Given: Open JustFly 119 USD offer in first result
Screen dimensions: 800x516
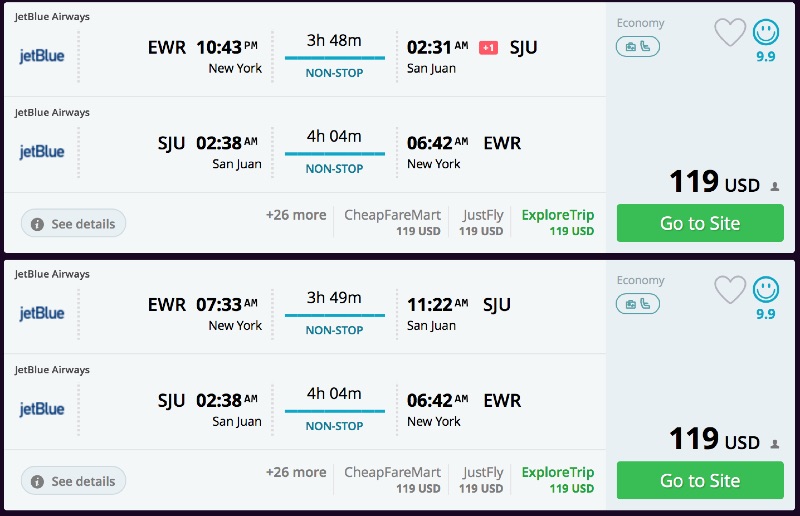Looking at the screenshot, I should 482,222.
